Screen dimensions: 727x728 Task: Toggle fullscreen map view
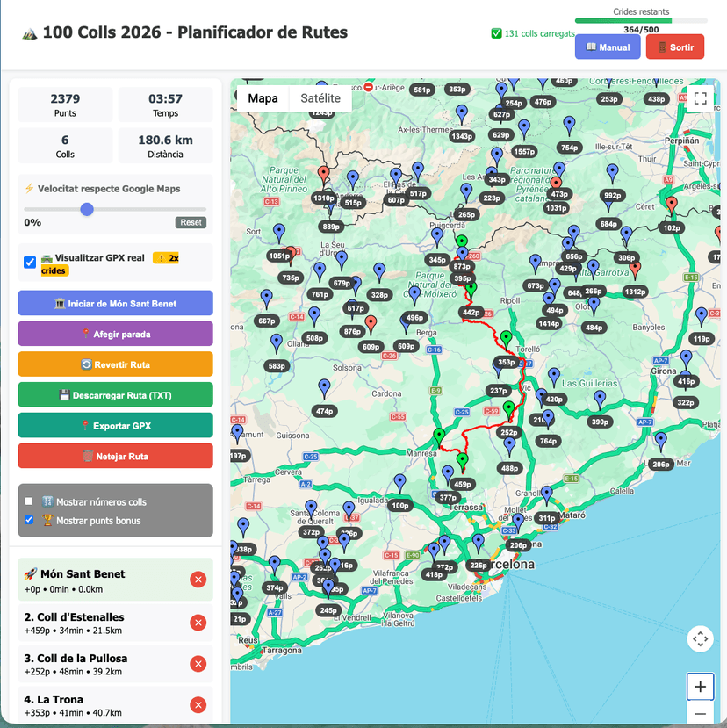pos(700,98)
